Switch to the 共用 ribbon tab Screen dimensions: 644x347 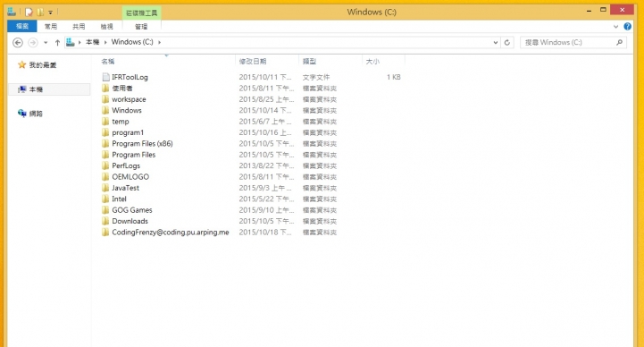pos(79,26)
